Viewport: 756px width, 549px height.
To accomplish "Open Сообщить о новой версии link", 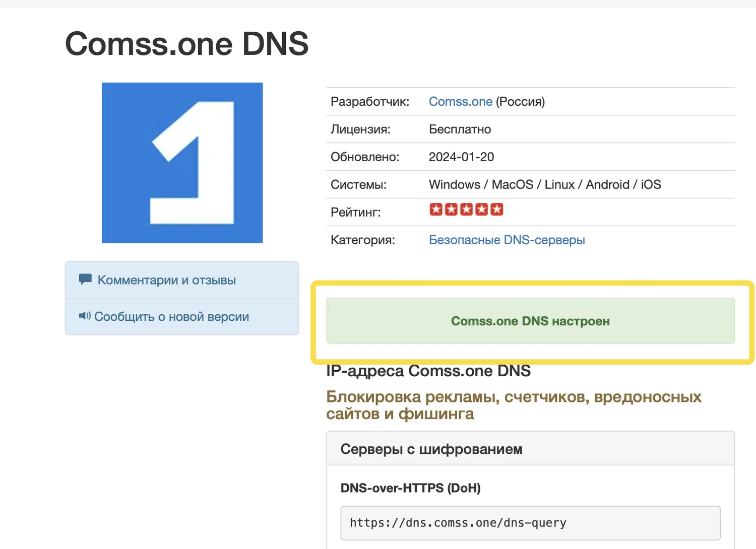I will click(171, 317).
